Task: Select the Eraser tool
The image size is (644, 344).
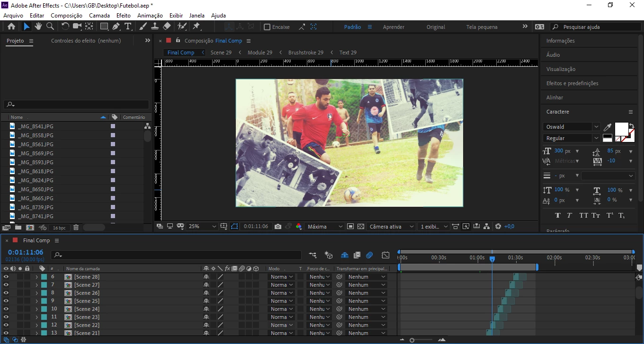Action: pyautogui.click(x=167, y=26)
